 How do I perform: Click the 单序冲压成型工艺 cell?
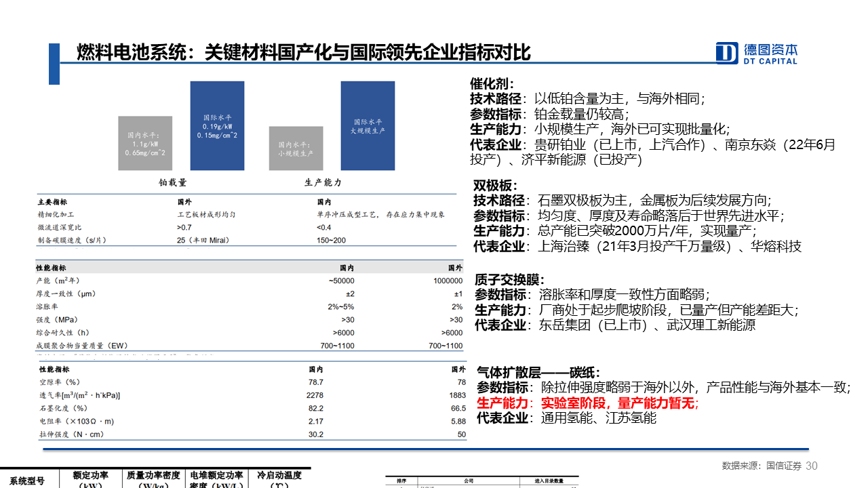(380, 215)
